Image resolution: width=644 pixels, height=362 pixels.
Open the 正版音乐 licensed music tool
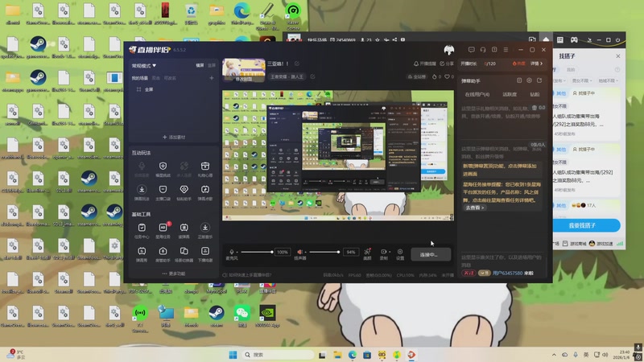tap(205, 231)
